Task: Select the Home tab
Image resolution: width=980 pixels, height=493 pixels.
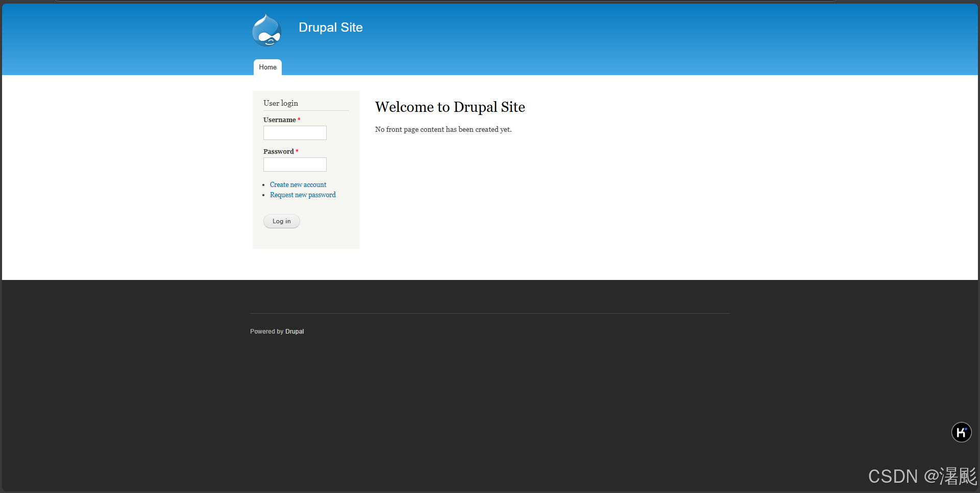Action: (x=267, y=67)
